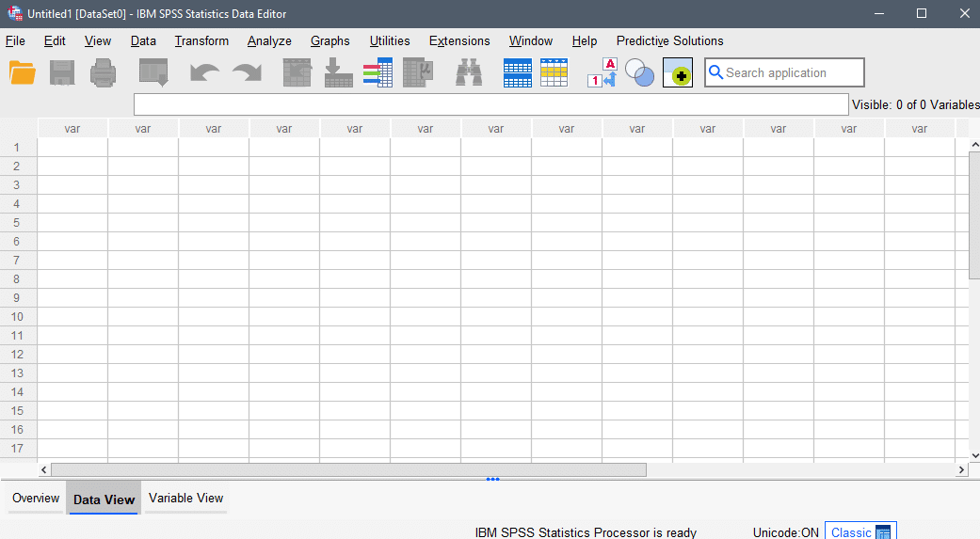Redo action arrow icon
This screenshot has width=980, height=539.
pyautogui.click(x=247, y=72)
